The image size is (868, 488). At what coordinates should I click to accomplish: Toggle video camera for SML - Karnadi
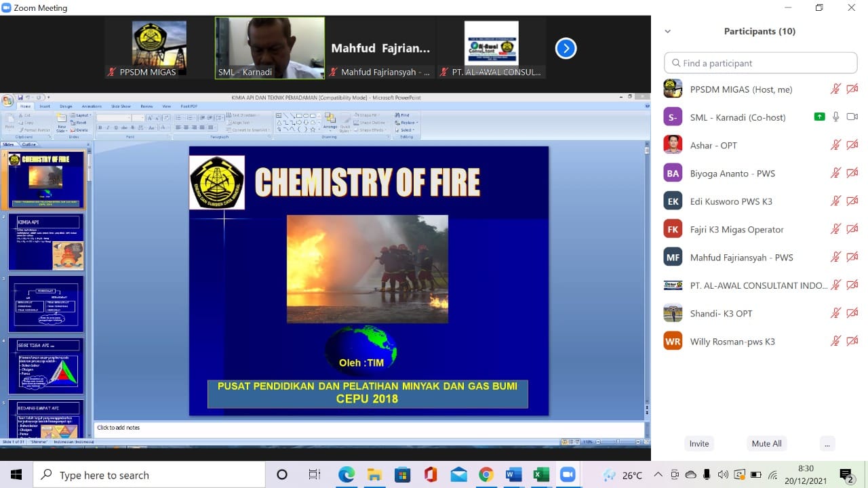(x=852, y=117)
